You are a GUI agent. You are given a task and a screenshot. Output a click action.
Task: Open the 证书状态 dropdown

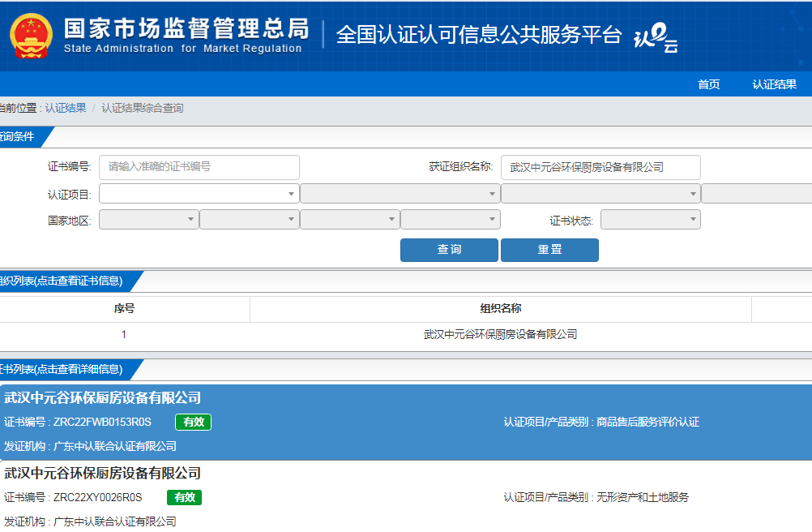(x=651, y=220)
